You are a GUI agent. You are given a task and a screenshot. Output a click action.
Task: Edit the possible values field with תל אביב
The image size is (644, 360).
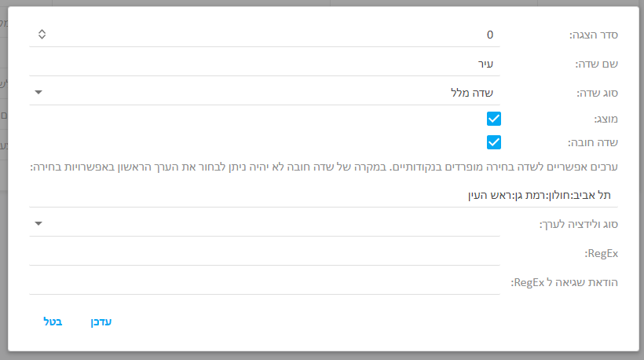(x=324, y=195)
